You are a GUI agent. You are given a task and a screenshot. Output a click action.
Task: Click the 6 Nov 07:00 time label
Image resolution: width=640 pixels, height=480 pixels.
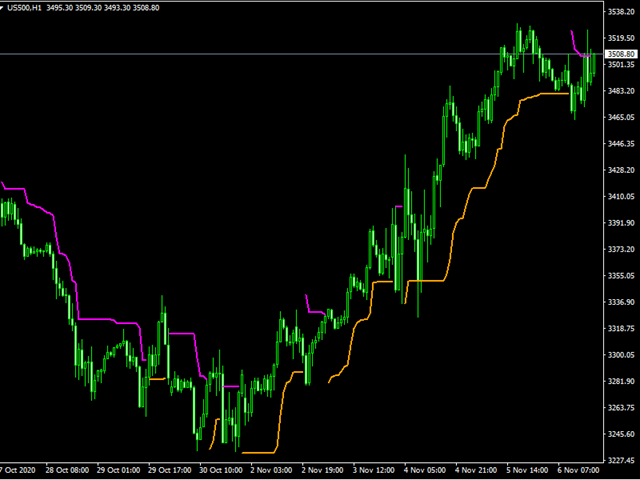point(580,470)
